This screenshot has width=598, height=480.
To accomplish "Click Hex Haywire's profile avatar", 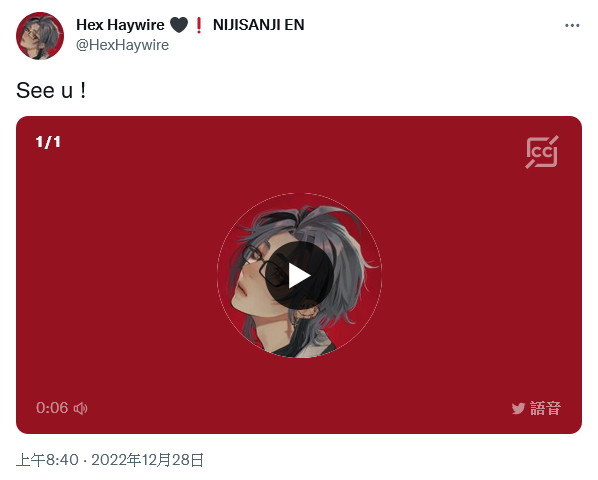I will click(x=40, y=36).
